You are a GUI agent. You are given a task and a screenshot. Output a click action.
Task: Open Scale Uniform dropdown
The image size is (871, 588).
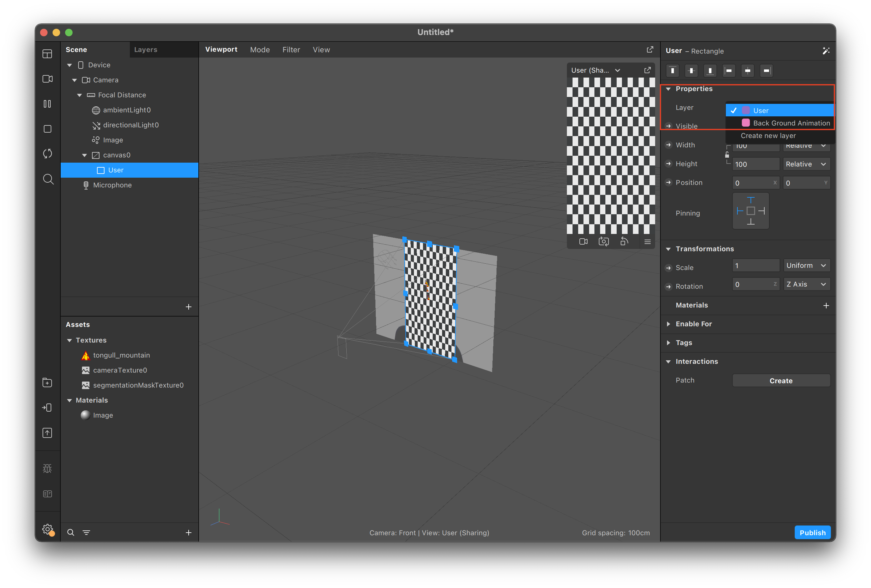pos(806,265)
